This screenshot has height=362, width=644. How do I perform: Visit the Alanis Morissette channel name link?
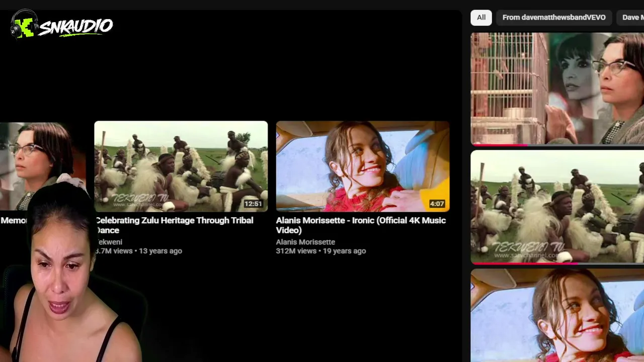(305, 242)
